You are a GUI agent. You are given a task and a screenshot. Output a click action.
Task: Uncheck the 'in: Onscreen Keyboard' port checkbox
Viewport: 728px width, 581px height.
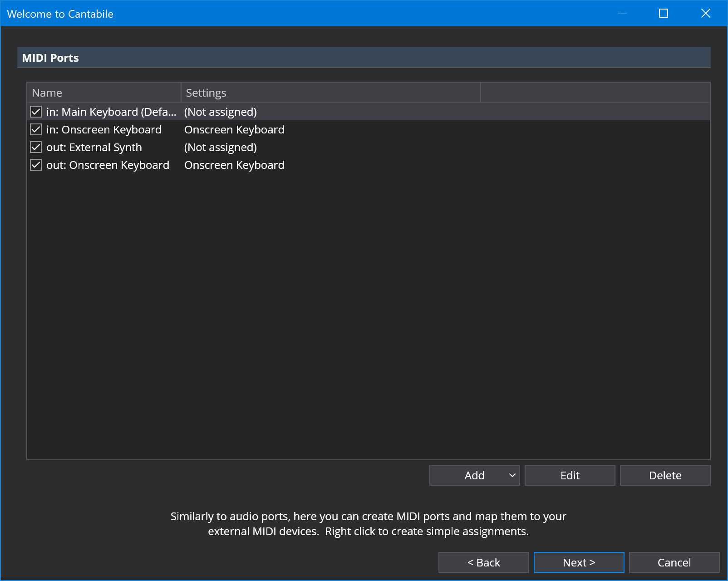(36, 129)
